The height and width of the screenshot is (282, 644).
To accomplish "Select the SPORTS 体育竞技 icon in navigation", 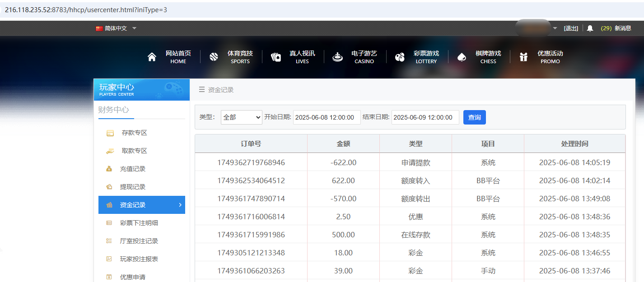I will (213, 56).
